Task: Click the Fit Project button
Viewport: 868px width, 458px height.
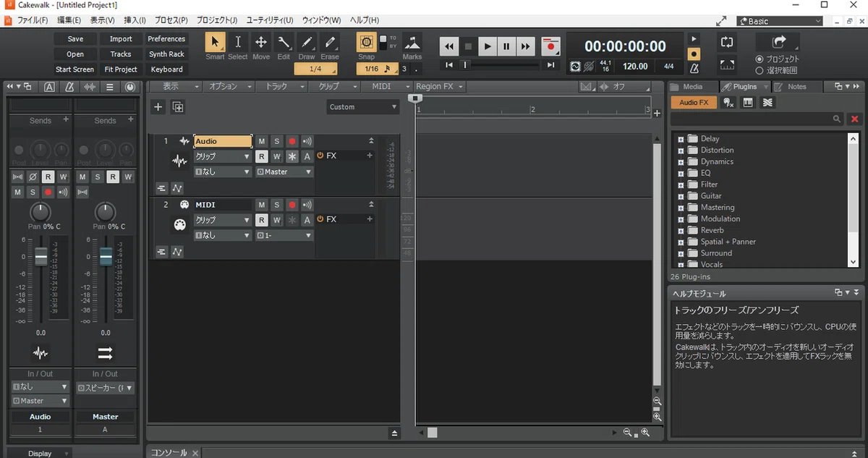Action: pos(121,69)
